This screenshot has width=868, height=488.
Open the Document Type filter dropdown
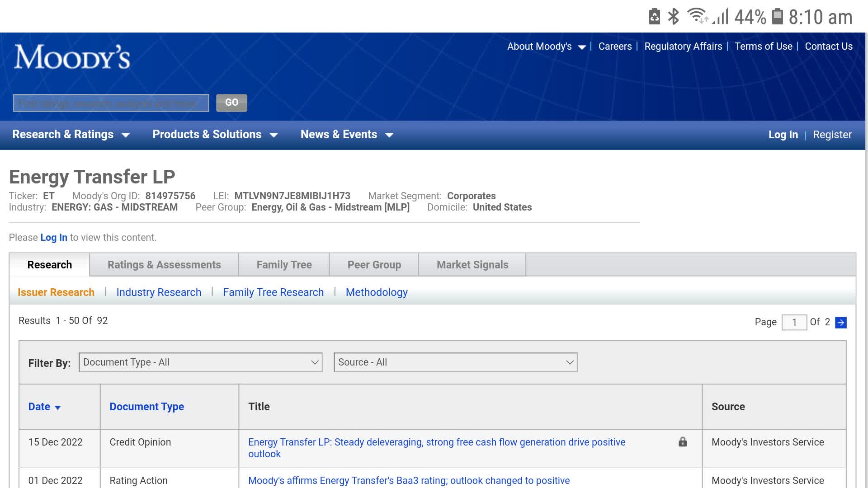click(200, 362)
